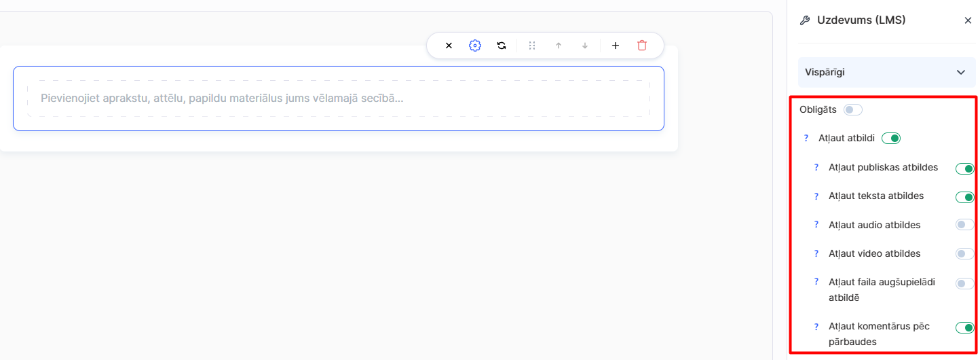
Task: Enable Atļaut audio atbildes switch
Action: coord(964,225)
